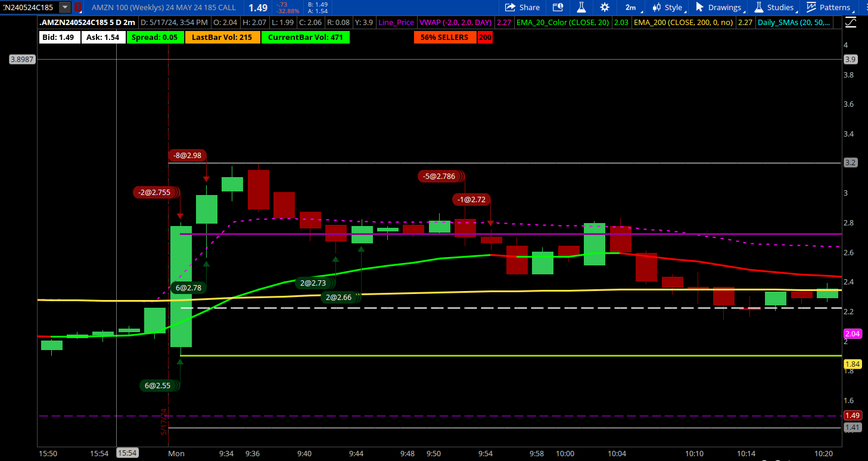Click the symbol input field N240524C185
Image resolution: width=868 pixels, height=461 pixels.
[29, 7]
